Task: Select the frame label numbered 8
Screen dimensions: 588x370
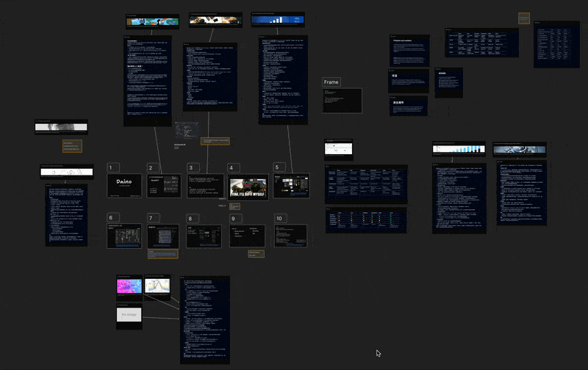Action: pos(193,218)
